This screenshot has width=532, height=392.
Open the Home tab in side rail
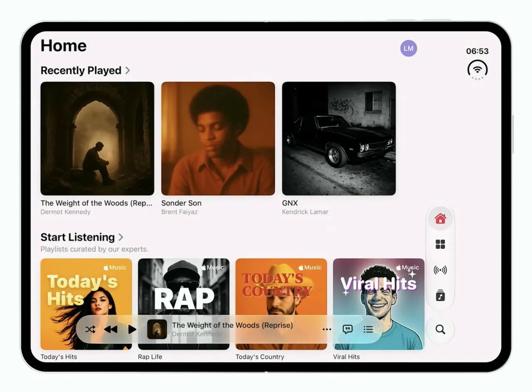[440, 218]
